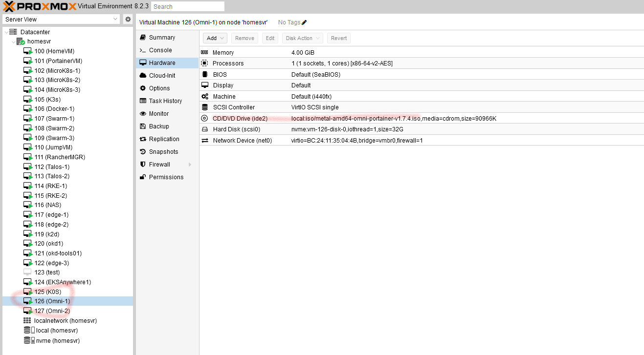Click the Proxmox logo

(x=40, y=6)
